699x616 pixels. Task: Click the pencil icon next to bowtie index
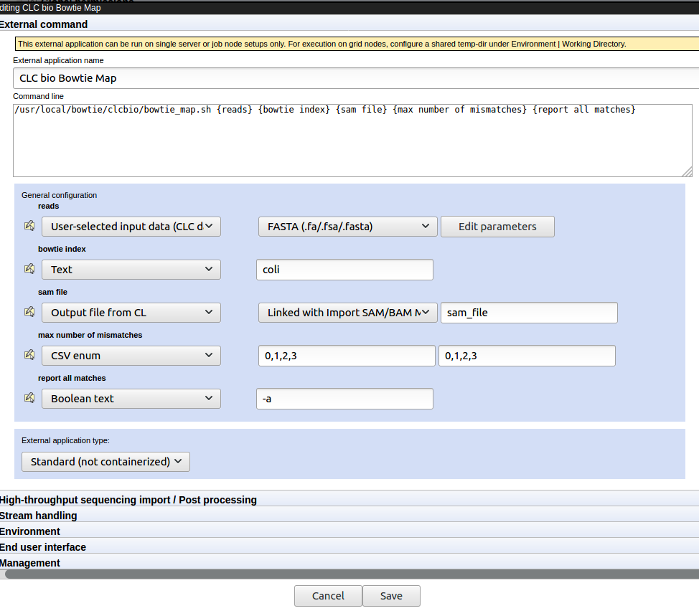tap(29, 268)
